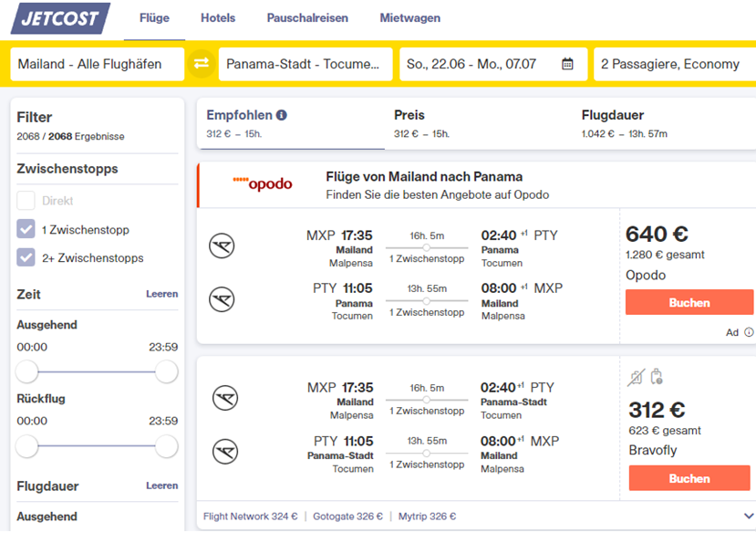Click Rückflug time slider right handle
This screenshot has width=756, height=543.
click(x=166, y=446)
